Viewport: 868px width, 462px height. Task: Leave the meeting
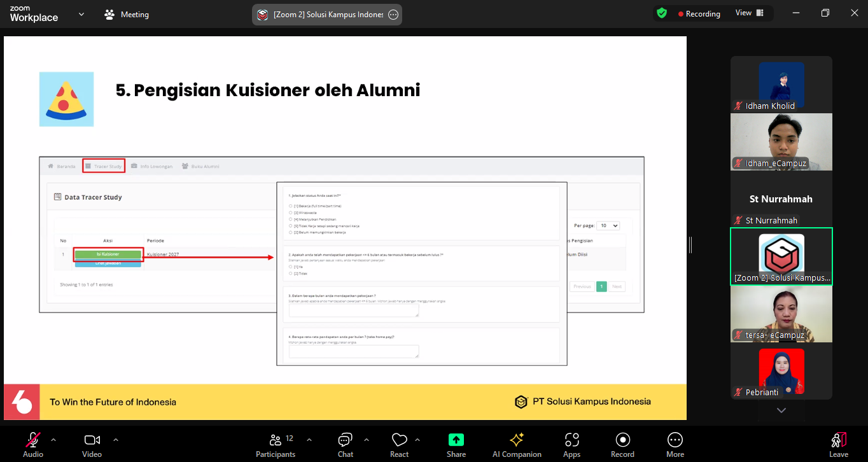point(839,445)
